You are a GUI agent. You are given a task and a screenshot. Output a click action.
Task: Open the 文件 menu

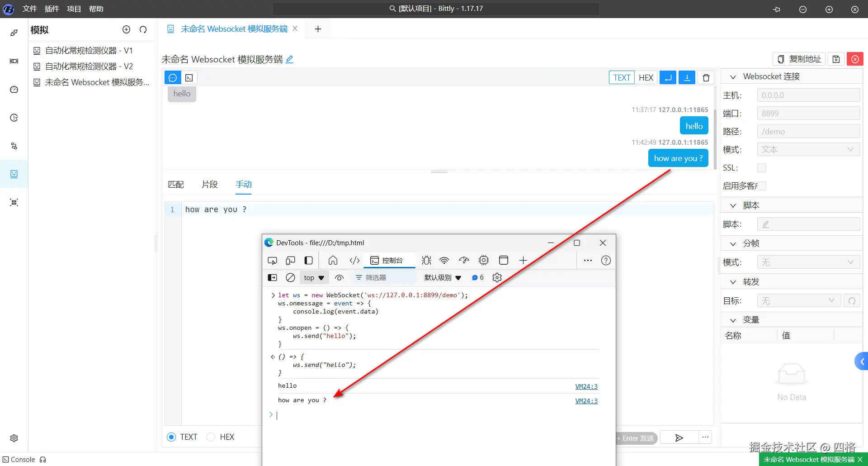coord(30,9)
